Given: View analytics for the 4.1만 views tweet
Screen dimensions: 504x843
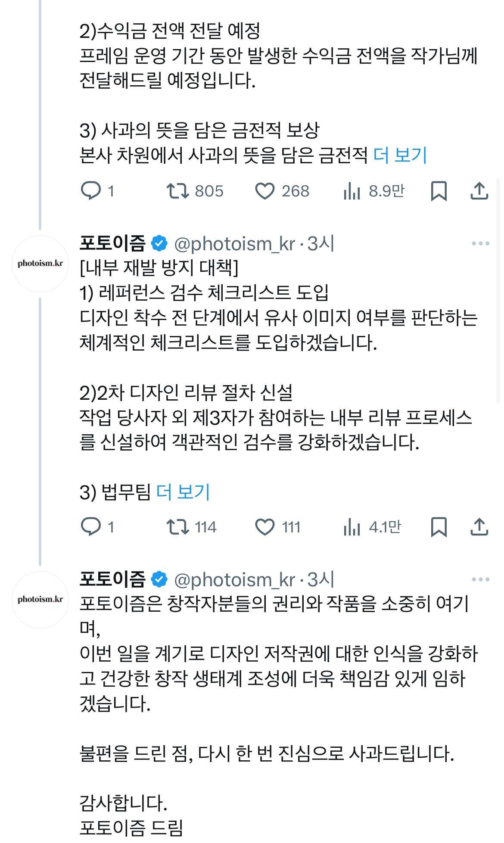Looking at the screenshot, I should click(x=352, y=527).
